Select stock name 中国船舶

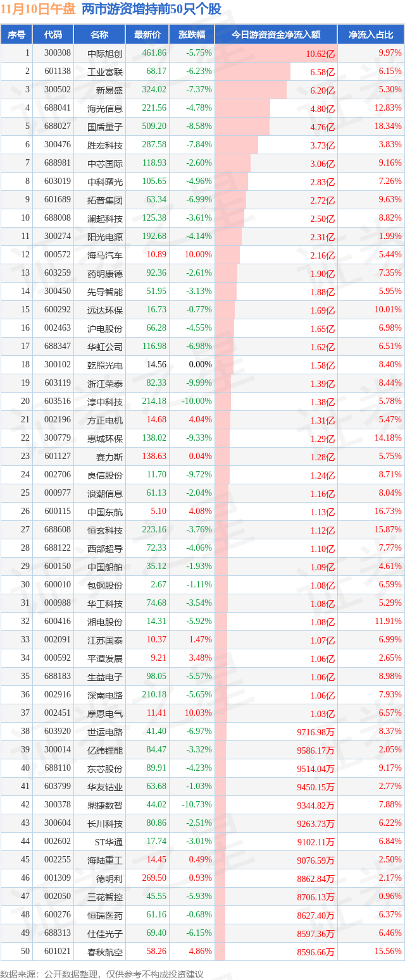[106, 567]
